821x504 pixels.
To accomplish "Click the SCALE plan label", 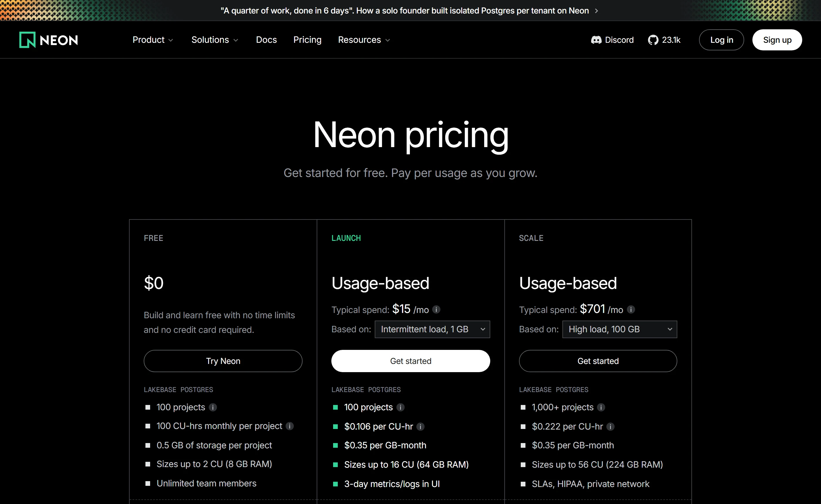I will coord(531,238).
